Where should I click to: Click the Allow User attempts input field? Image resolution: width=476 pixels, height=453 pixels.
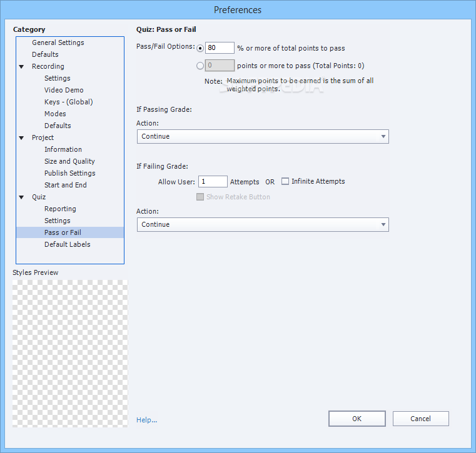[x=213, y=182]
